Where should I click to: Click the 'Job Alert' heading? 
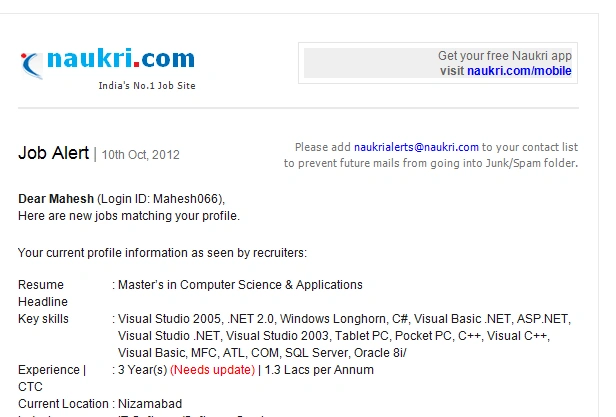53,153
